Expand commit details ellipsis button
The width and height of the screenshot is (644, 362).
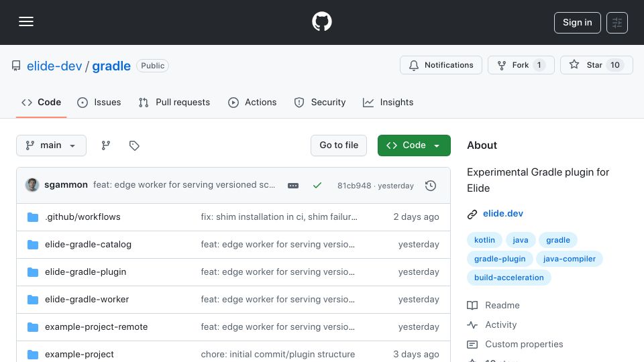293,186
